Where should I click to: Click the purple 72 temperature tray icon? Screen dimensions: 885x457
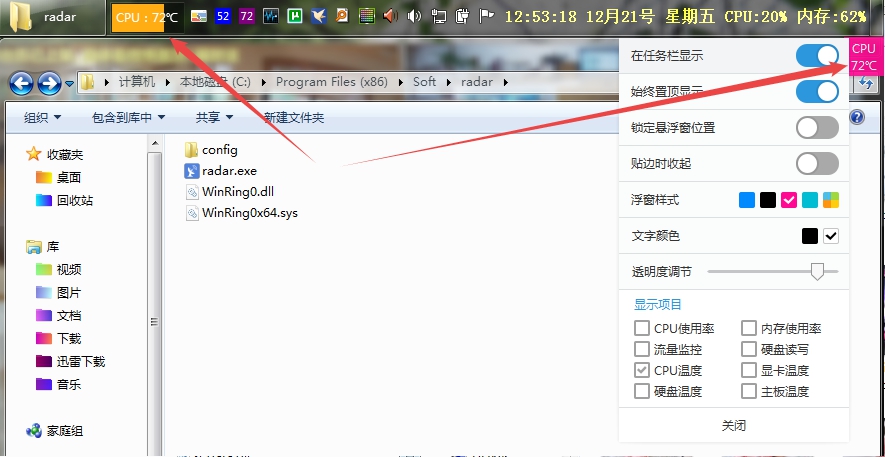click(x=246, y=16)
